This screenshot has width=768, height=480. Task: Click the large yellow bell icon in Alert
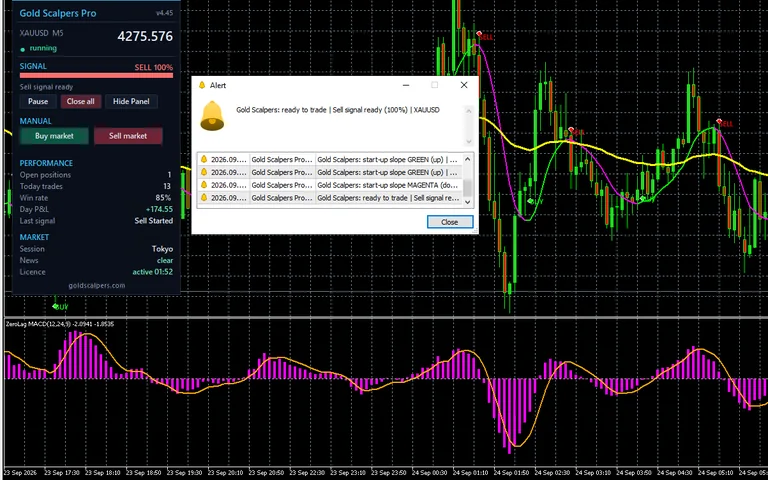pyautogui.click(x=212, y=116)
